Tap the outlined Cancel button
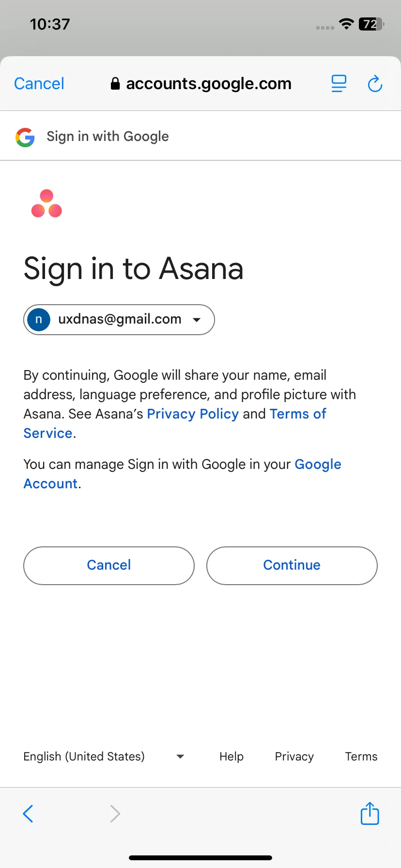This screenshot has width=401, height=868. (x=109, y=566)
